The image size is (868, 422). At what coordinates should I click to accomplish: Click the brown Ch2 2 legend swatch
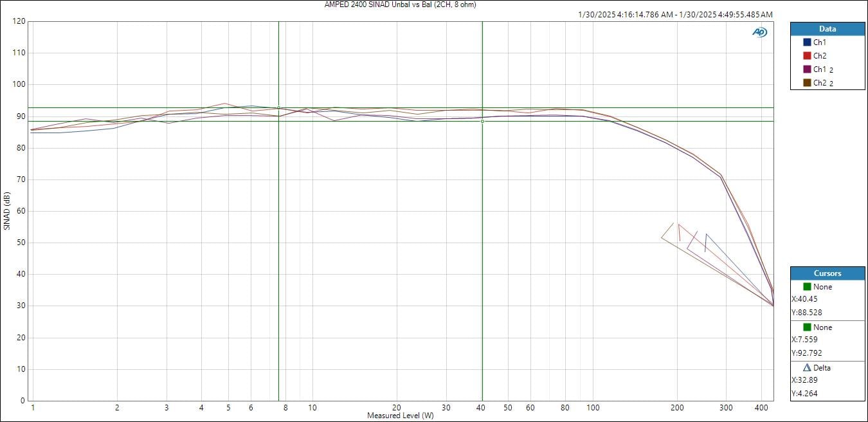(807, 82)
